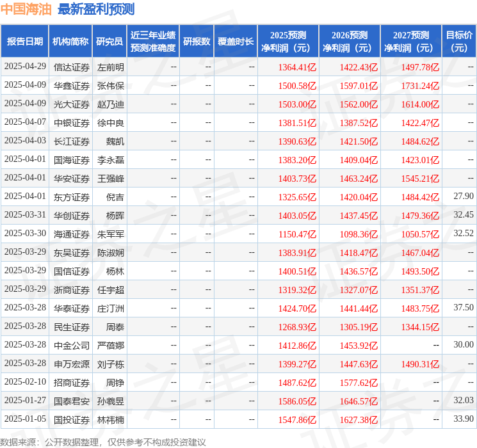The height and width of the screenshot is (448, 477).
Task: Select researcher 左前明
Action: click(x=111, y=67)
